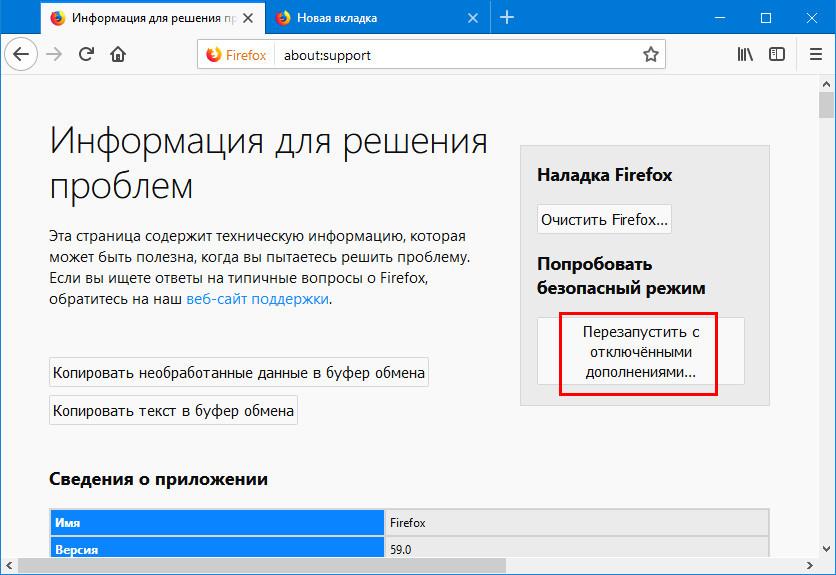Viewport: 836px width, 575px height.
Task: Click the 'Firefox' value cell in table
Action: tap(576, 523)
